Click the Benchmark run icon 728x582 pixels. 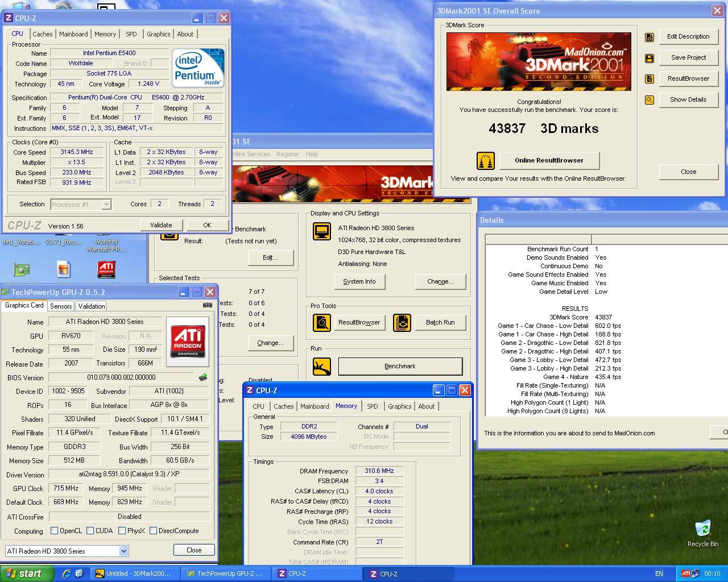coord(322,367)
